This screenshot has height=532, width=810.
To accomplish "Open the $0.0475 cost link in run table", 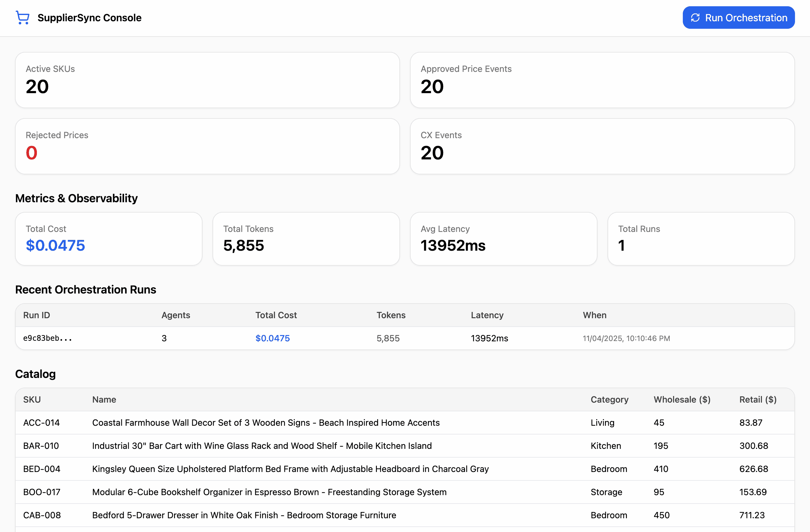I will point(272,338).
